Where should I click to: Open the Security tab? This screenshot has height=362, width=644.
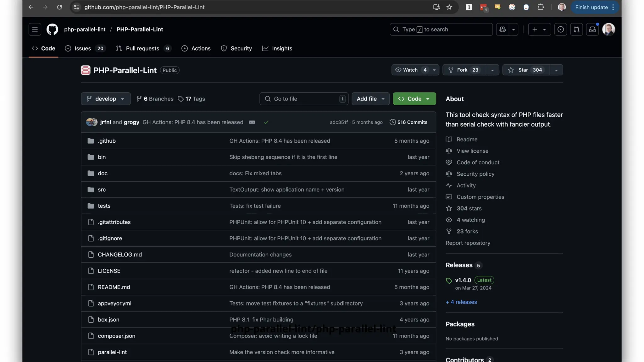coord(236,48)
